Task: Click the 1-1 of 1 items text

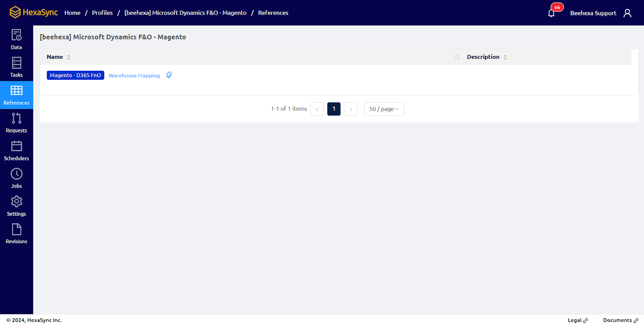Action: pyautogui.click(x=289, y=109)
